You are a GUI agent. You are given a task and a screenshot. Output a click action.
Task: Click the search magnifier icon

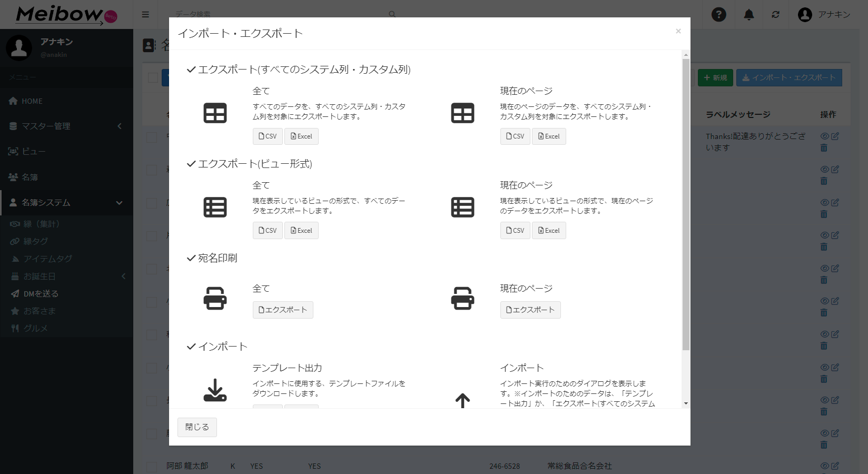pos(392,14)
